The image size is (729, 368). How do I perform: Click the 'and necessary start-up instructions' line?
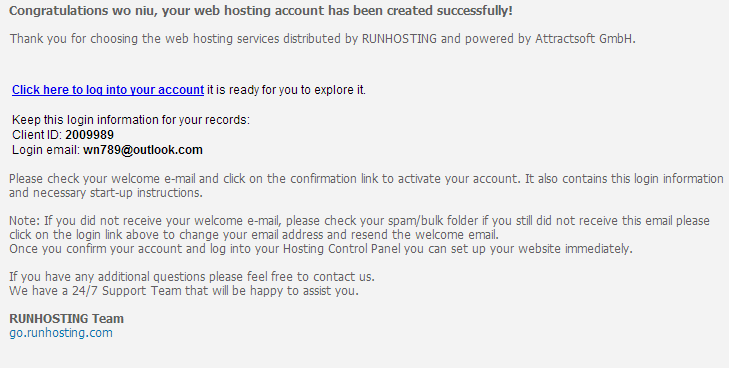pyautogui.click(x=106, y=193)
